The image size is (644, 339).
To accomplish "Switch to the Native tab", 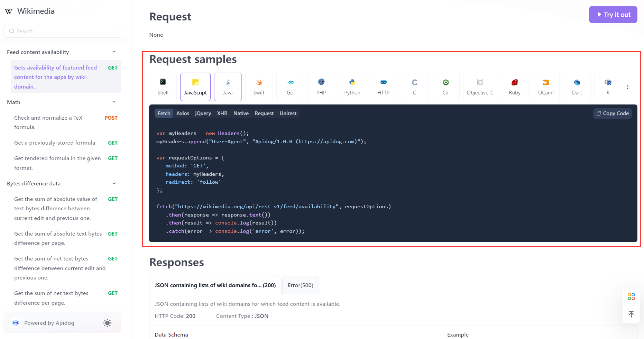I will click(241, 113).
